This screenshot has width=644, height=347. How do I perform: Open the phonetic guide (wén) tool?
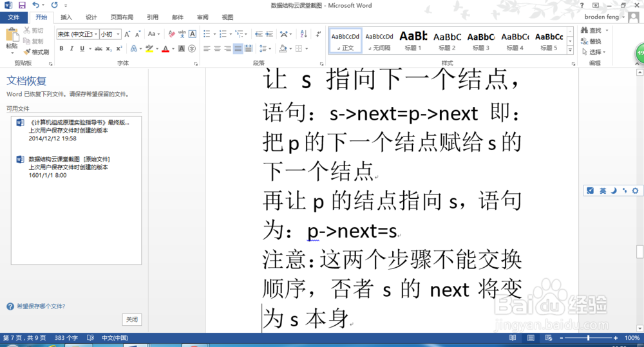pyautogui.click(x=182, y=34)
